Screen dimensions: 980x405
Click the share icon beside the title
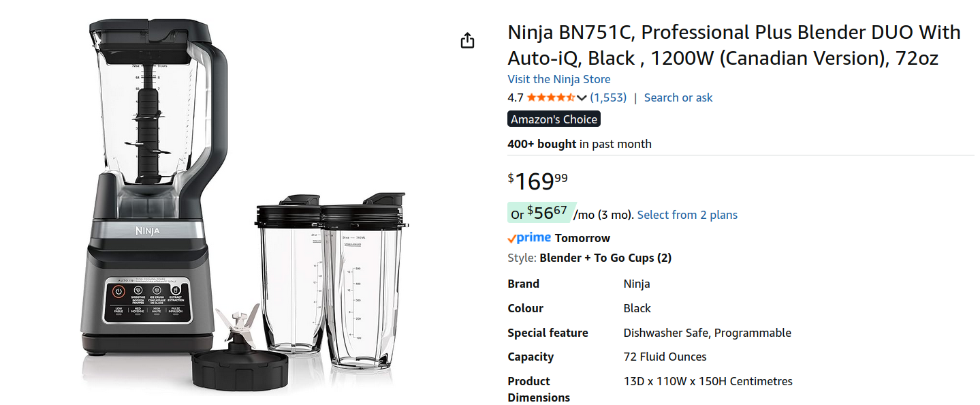tap(467, 41)
